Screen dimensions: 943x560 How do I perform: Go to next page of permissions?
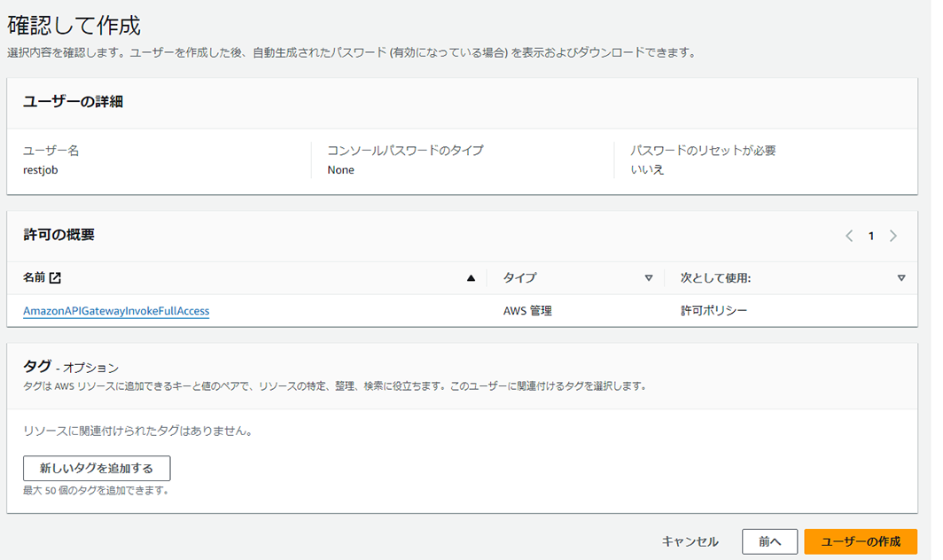(892, 236)
